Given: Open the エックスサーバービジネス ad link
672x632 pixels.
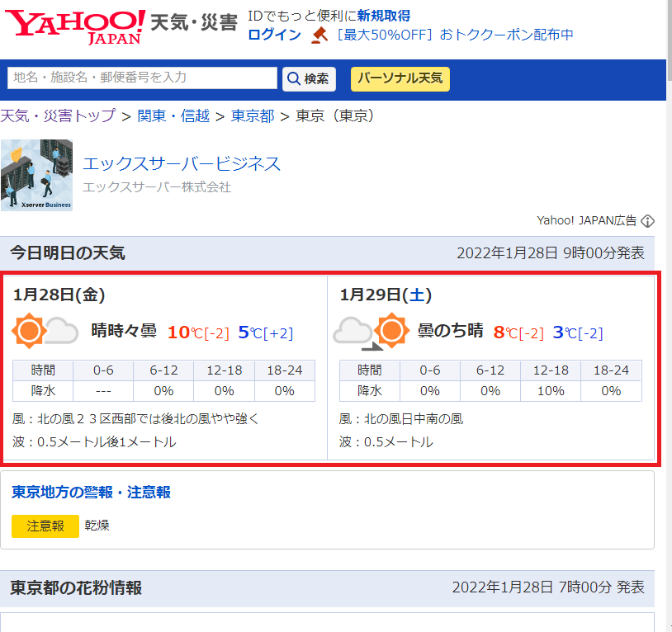Looking at the screenshot, I should coord(182,164).
